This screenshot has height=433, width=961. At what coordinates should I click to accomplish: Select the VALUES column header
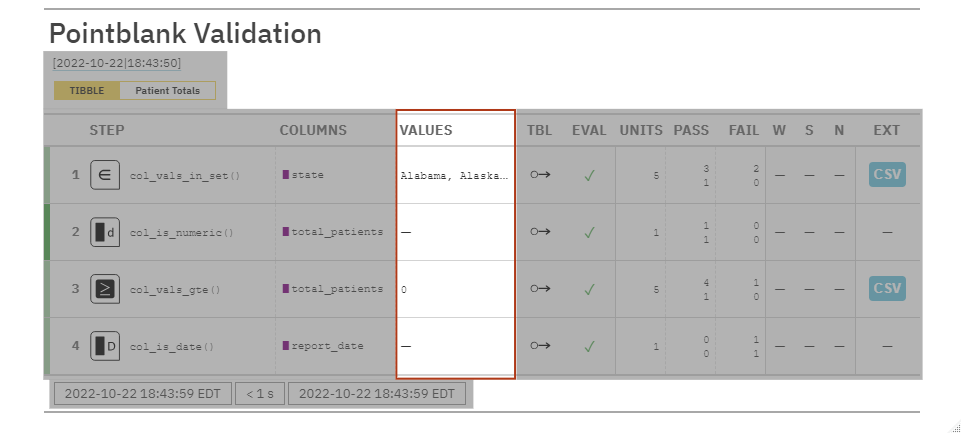(426, 130)
